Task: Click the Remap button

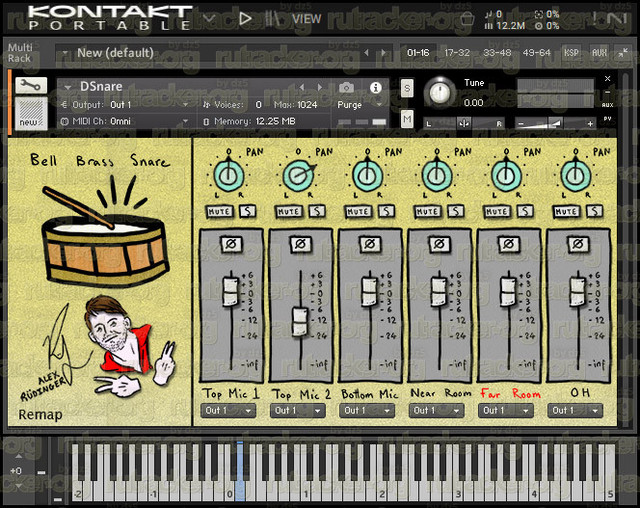Action: click(x=40, y=415)
